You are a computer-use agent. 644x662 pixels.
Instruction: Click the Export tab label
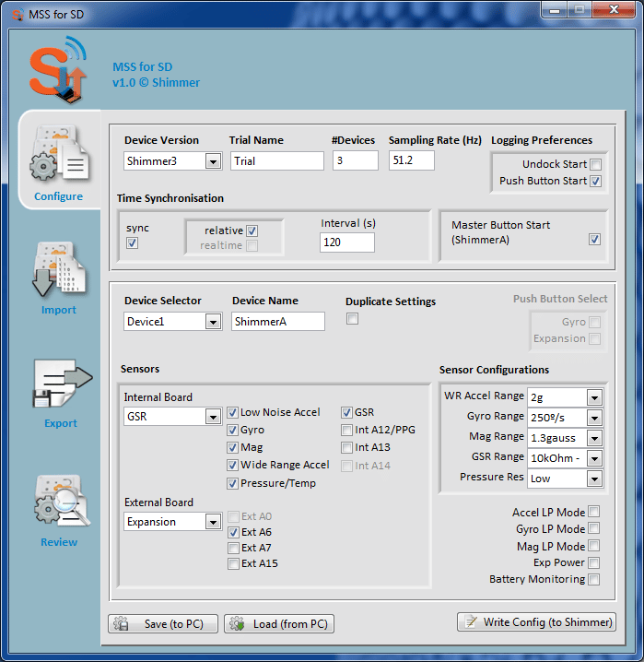(61, 423)
